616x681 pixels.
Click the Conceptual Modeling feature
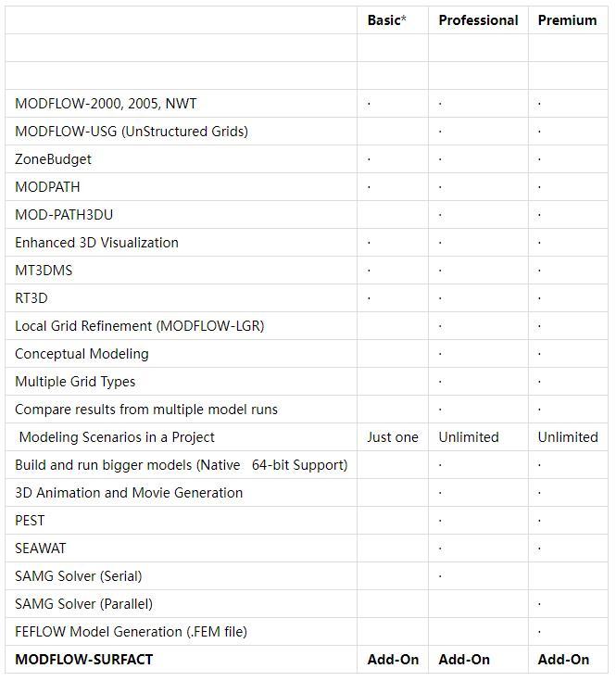coord(82,354)
